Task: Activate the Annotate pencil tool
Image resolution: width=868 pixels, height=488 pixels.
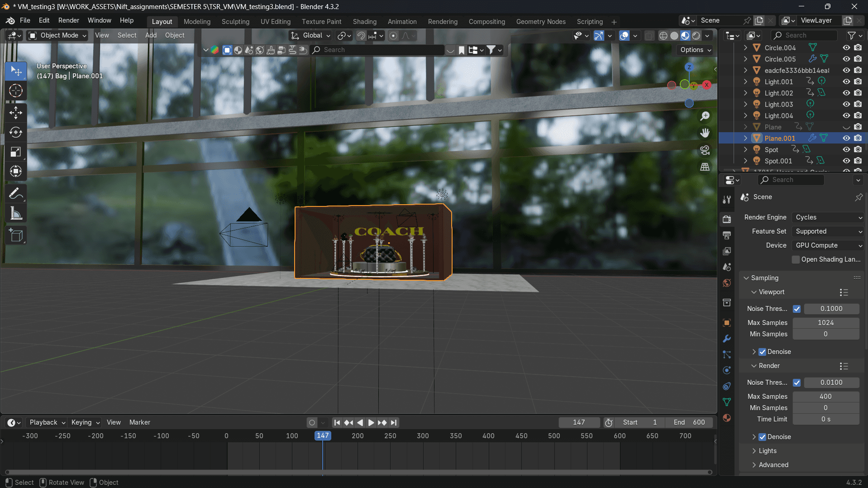Action: [x=16, y=194]
